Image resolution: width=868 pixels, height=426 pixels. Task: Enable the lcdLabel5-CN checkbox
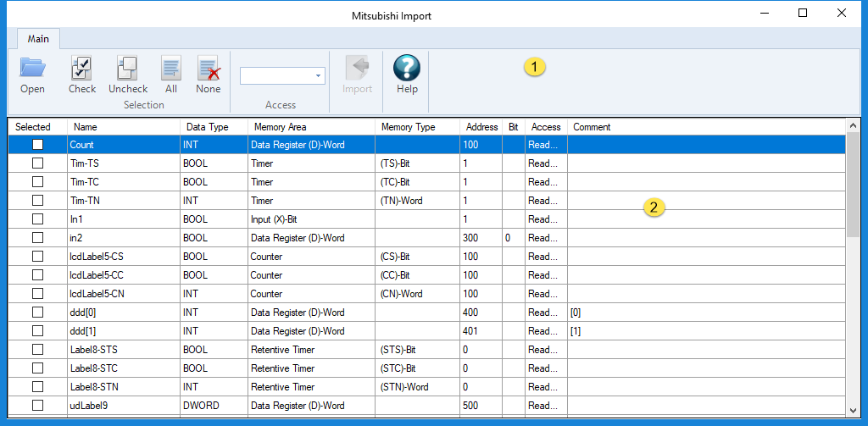click(37, 293)
